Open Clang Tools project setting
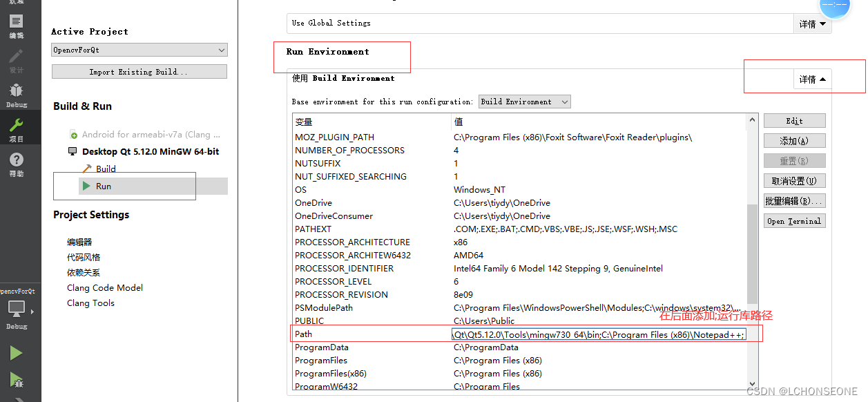The width and height of the screenshot is (868, 402). [x=90, y=303]
